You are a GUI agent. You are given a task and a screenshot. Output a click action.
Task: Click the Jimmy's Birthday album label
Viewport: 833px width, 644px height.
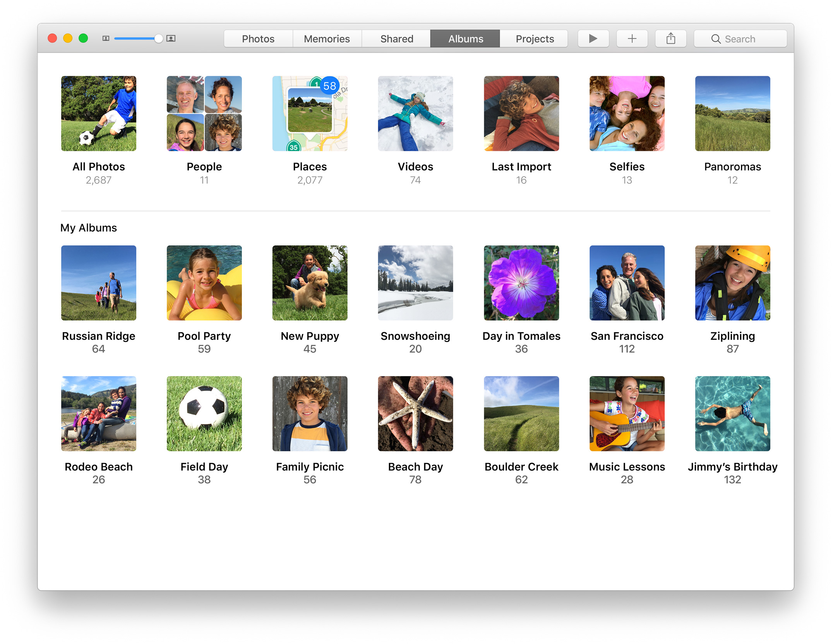[x=732, y=467]
